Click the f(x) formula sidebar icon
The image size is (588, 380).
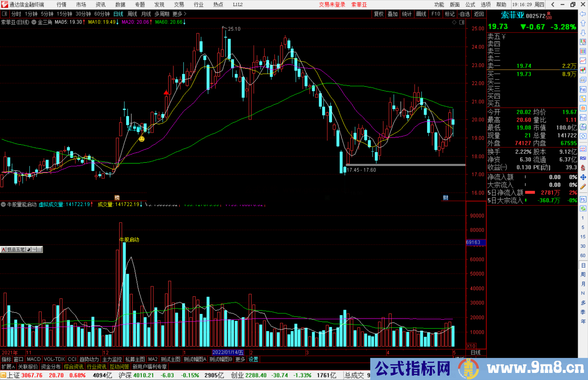[x=583, y=127]
